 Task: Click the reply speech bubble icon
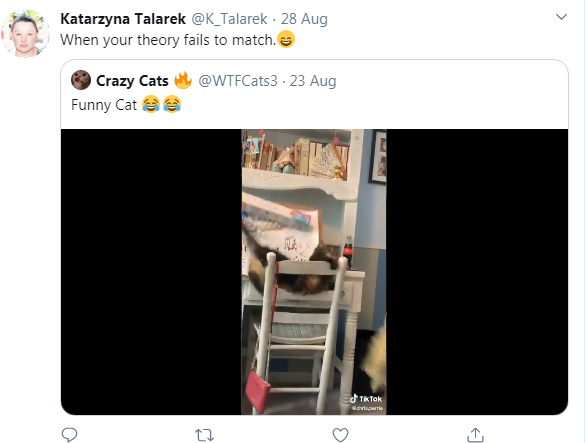(x=69, y=435)
